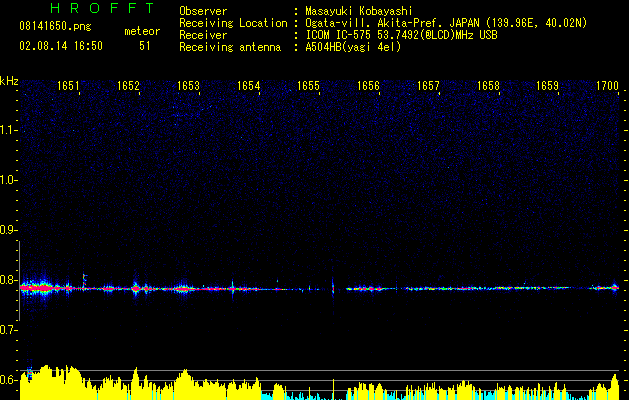Screen dimensions: 629x400
Task: Click the A504HB(yagi 4el) antenna text
Action: (353, 47)
